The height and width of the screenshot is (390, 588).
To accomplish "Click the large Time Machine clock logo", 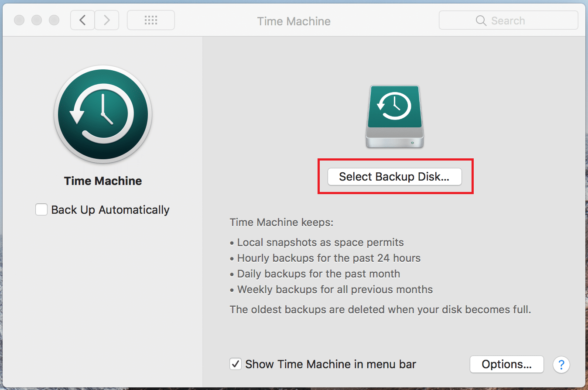I will coord(103,115).
